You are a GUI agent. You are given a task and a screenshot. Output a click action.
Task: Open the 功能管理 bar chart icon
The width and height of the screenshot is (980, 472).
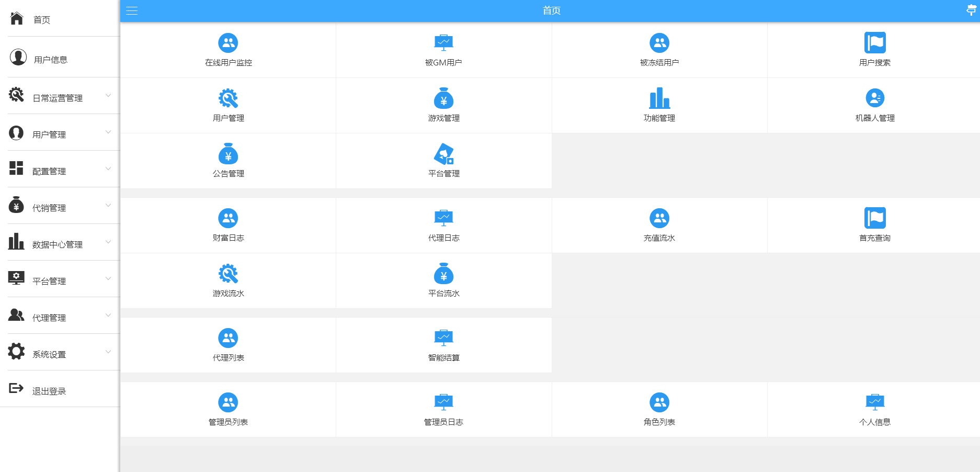[659, 98]
